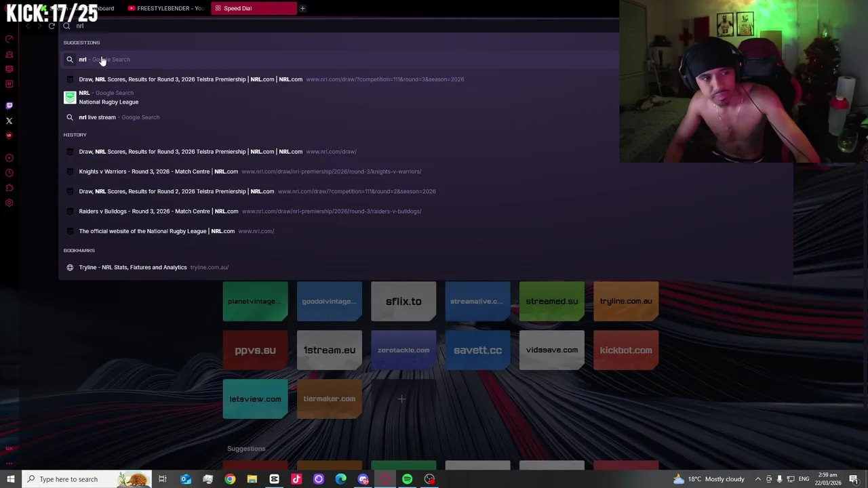Open the Extensions cube icon in the sidebar

pos(9,188)
